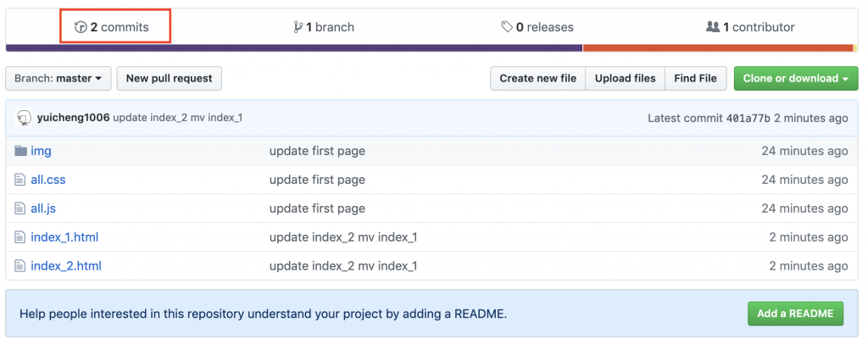Image resolution: width=868 pixels, height=345 pixels.
Task: Click the Add a README button
Action: coord(795,314)
